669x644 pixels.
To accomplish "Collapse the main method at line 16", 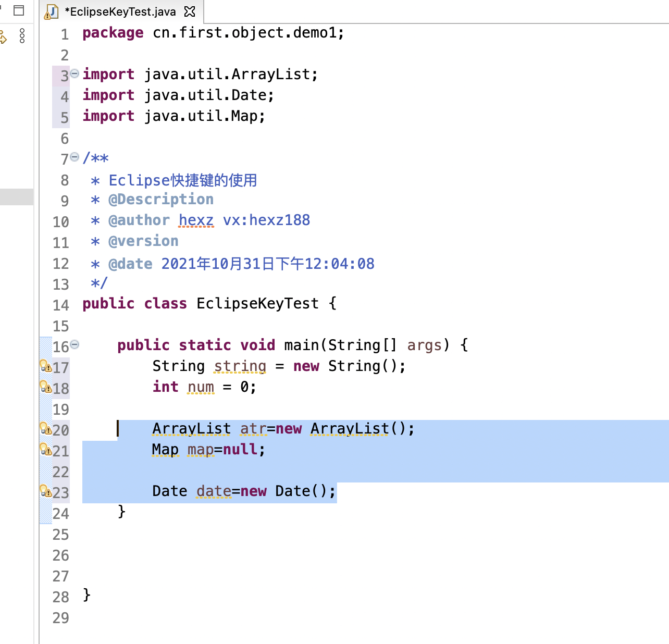I will tap(75, 344).
